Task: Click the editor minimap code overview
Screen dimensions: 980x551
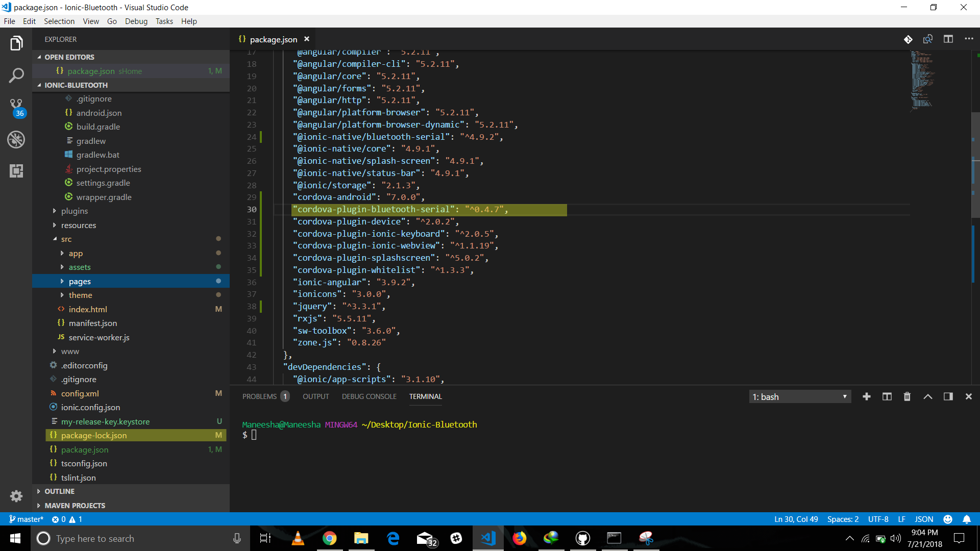Action: pyautogui.click(x=922, y=79)
